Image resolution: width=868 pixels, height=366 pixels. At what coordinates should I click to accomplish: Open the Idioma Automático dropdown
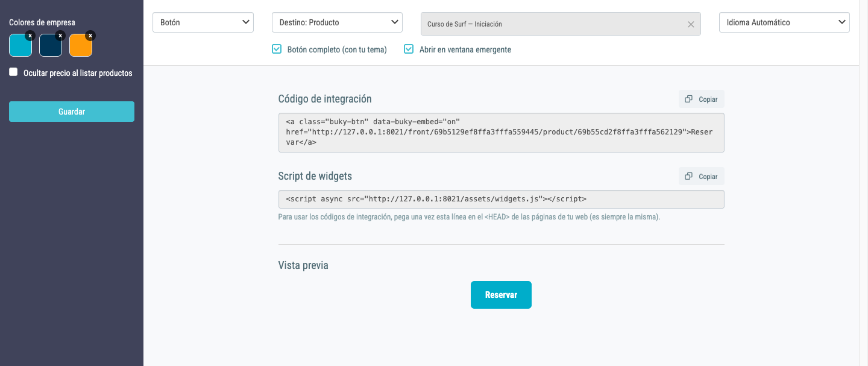[784, 22]
